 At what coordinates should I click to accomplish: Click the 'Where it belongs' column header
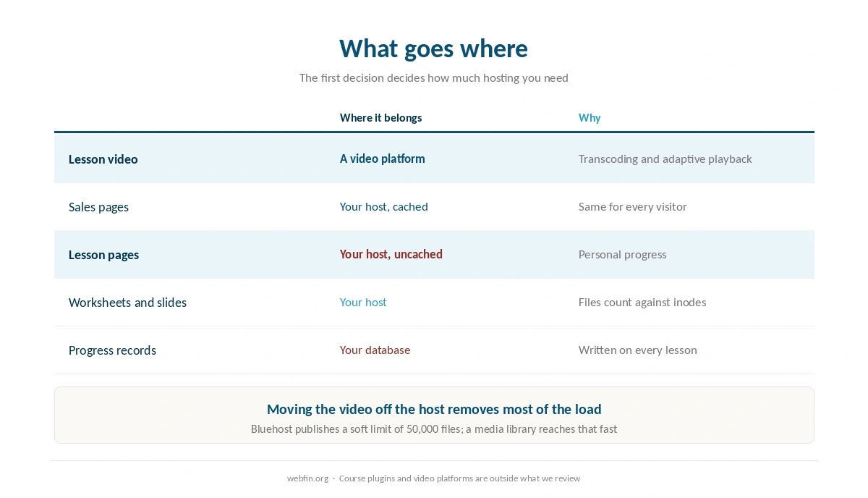380,118
